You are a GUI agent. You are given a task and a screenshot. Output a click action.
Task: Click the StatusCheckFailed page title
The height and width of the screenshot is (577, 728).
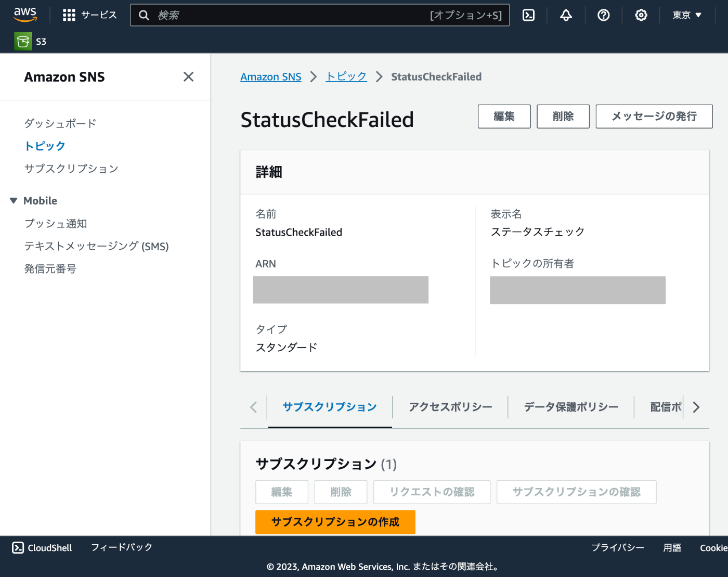pos(327,120)
